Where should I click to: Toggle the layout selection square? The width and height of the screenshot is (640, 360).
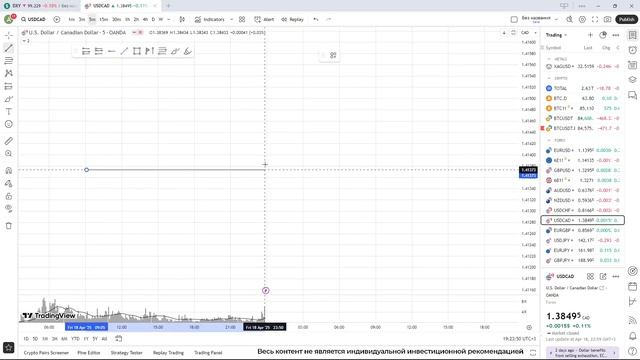click(514, 19)
